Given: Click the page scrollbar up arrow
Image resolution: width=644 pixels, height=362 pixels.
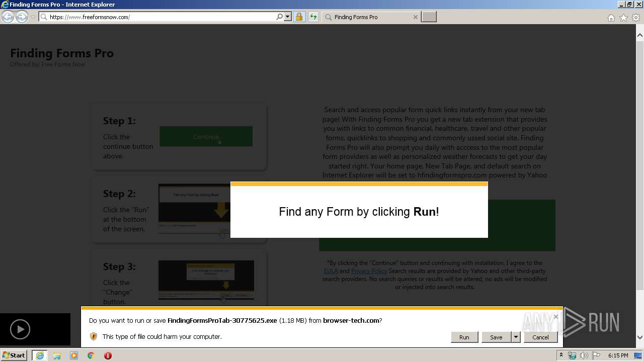Looking at the screenshot, I should [x=640, y=35].
